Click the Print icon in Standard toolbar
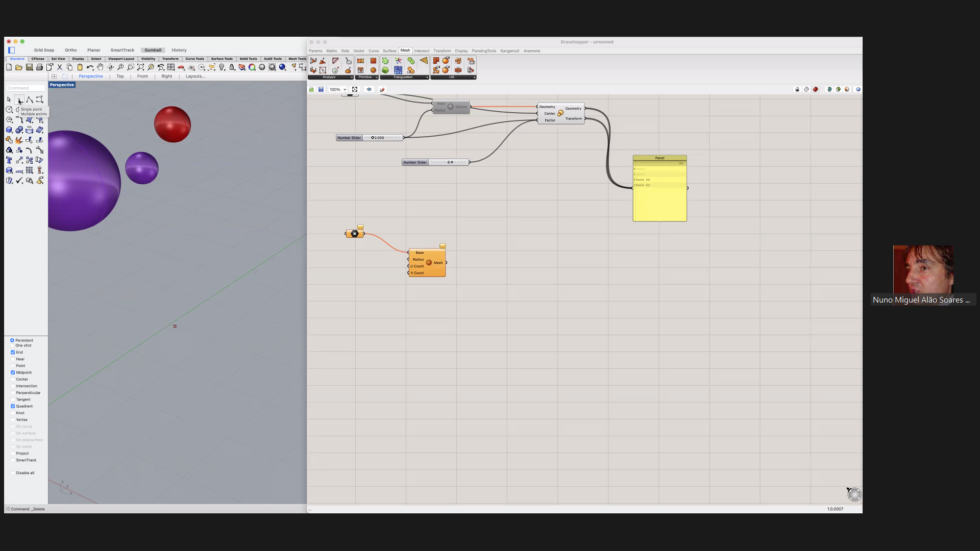This screenshot has height=551, width=980. [39, 67]
